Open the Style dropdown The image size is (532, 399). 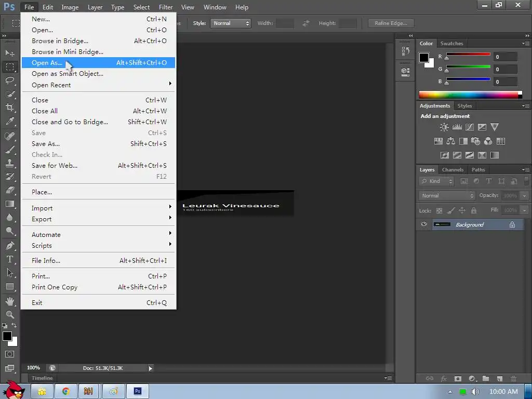click(x=231, y=23)
